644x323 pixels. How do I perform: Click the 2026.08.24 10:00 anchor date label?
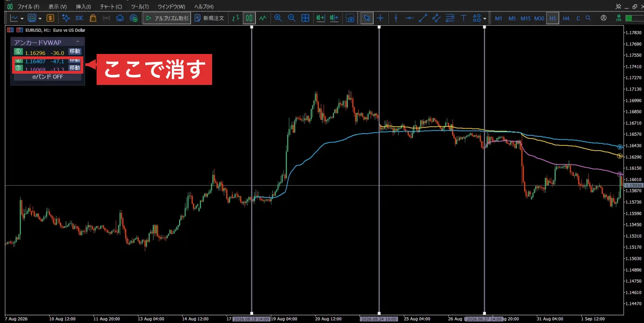point(379,319)
